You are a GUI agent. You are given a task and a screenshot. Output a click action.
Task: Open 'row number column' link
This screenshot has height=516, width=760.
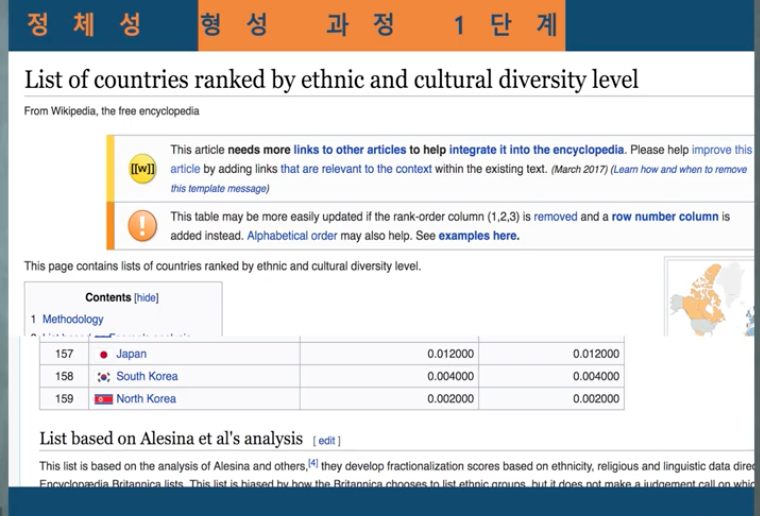[665, 217]
